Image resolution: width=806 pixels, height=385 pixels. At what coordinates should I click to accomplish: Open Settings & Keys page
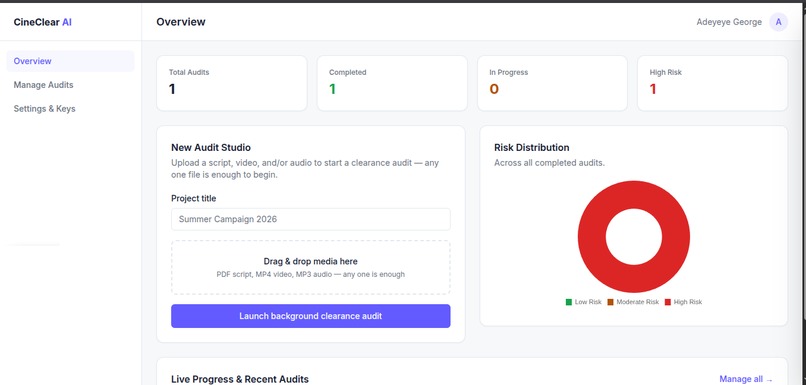pos(44,108)
